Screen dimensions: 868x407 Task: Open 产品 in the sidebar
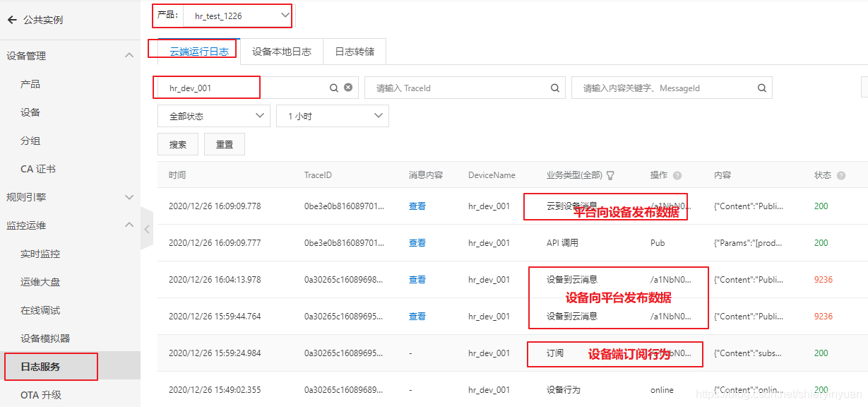pyautogui.click(x=30, y=84)
